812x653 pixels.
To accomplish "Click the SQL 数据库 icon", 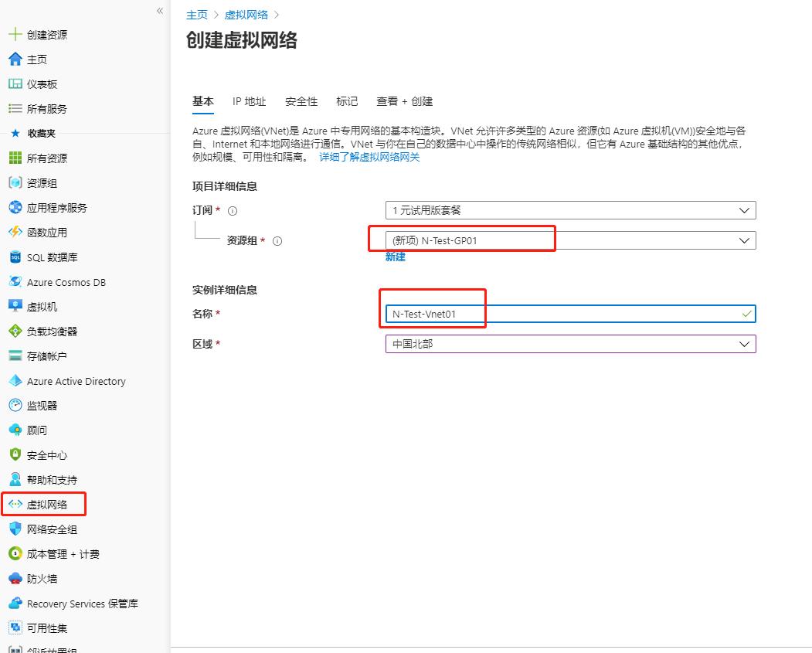I will click(x=15, y=257).
